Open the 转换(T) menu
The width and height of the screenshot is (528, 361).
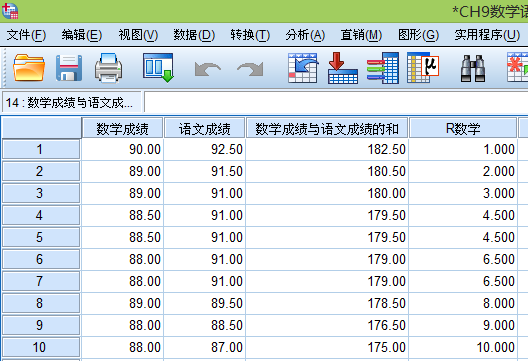pos(250,35)
